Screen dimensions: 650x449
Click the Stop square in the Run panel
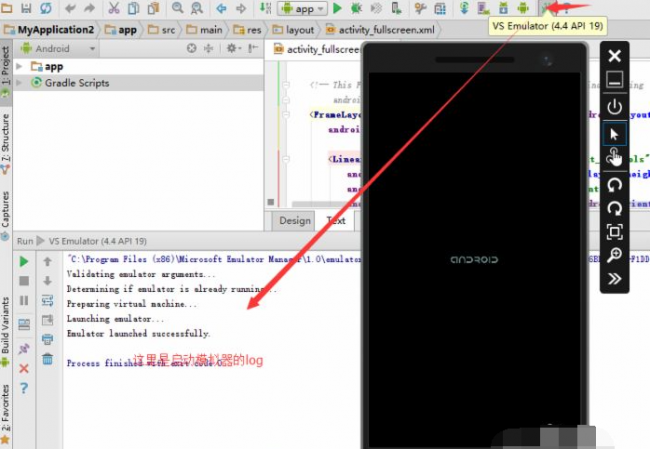[24, 281]
